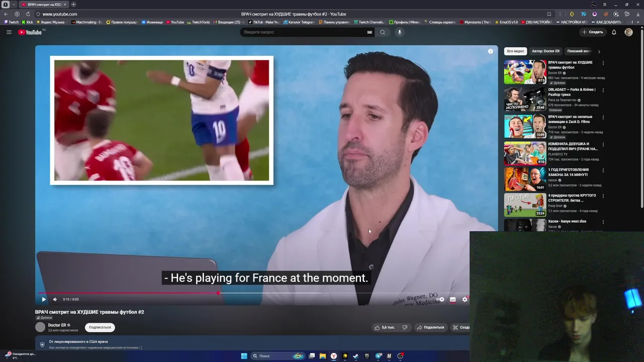Viewport: 644px width, 362px height.
Task: Open Steam from taskbar
Action: [x=356, y=356]
